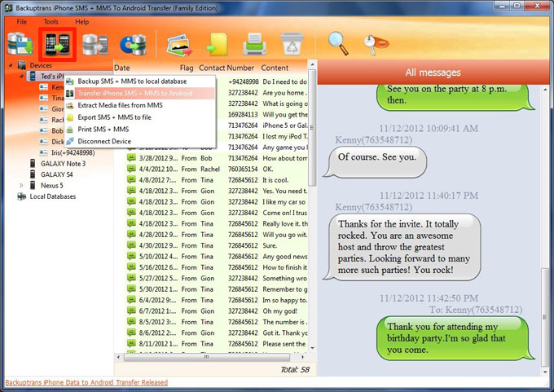Click the Flag column header
The image size is (554, 392).
coord(187,68)
